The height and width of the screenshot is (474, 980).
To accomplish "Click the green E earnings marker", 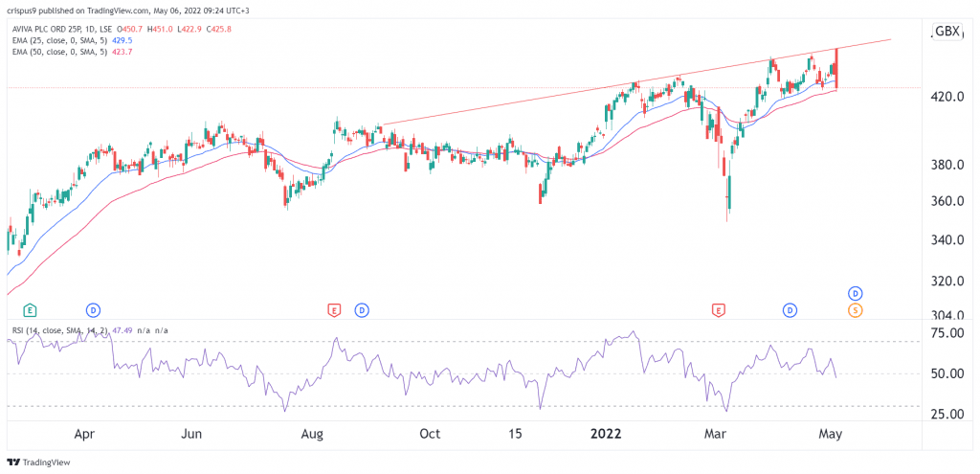I will tap(29, 309).
